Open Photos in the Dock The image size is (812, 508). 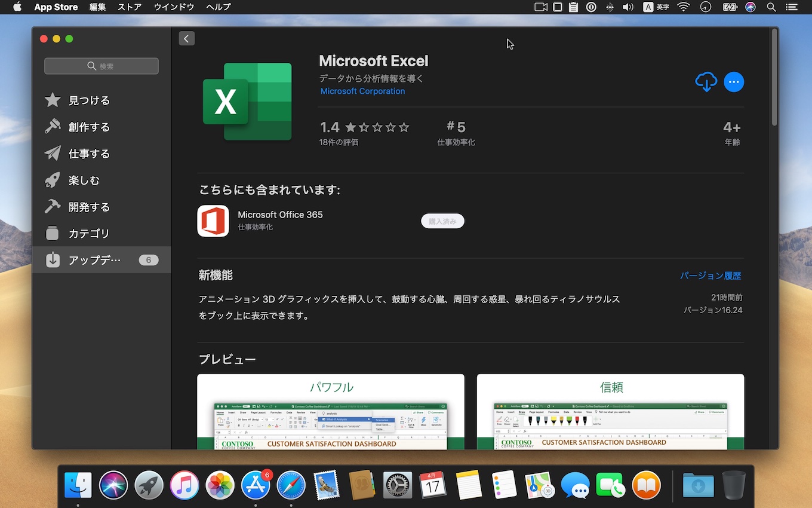tap(220, 485)
